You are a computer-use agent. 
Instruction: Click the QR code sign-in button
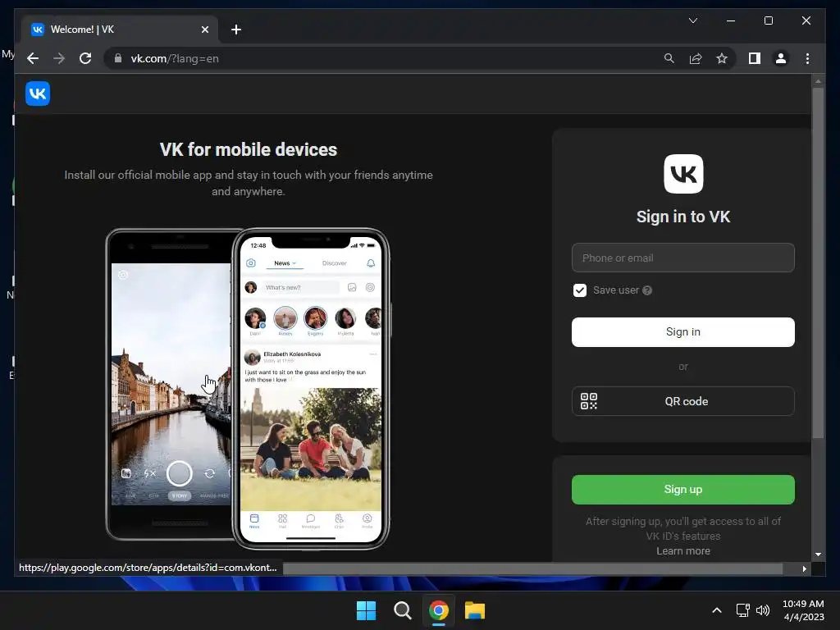point(683,400)
